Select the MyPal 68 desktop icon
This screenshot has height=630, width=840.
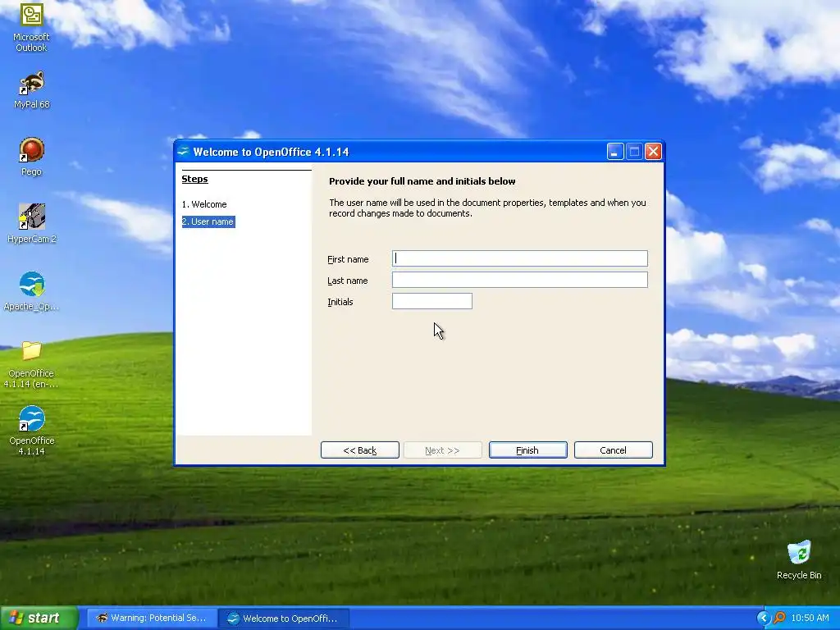(31, 90)
